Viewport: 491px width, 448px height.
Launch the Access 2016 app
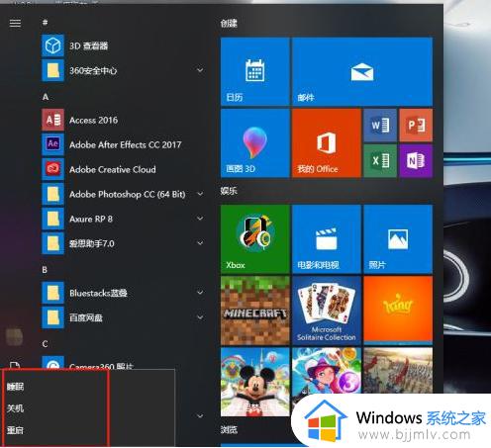[123, 120]
